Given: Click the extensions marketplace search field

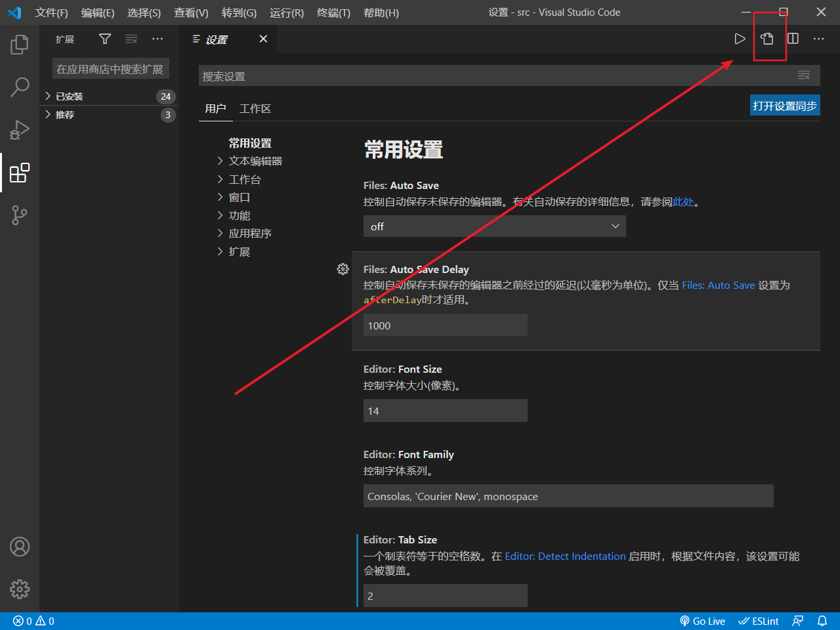Looking at the screenshot, I should [111, 69].
